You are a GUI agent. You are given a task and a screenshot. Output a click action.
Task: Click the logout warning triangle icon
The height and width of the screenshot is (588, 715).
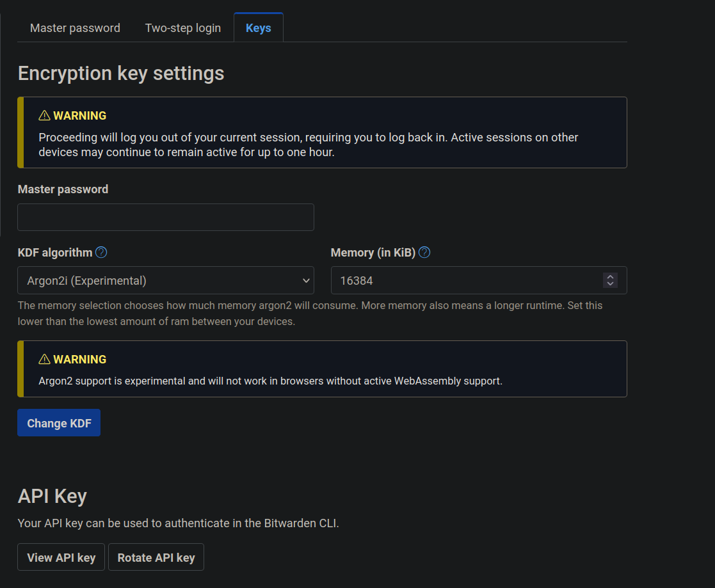point(44,116)
